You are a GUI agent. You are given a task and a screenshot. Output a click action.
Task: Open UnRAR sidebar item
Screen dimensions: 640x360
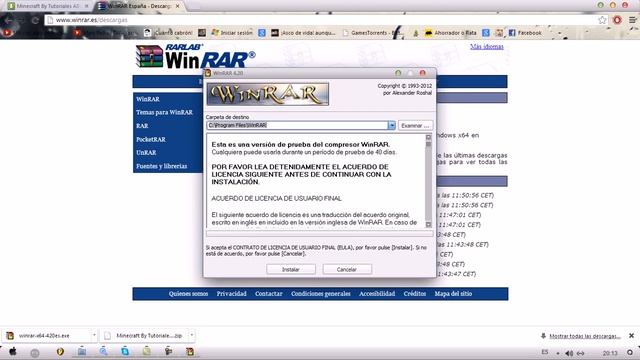point(146,153)
